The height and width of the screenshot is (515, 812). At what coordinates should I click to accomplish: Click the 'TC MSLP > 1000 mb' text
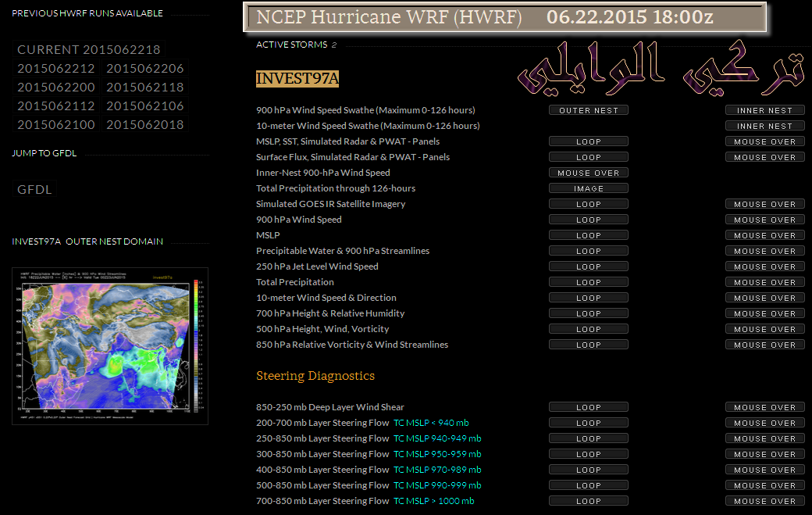pyautogui.click(x=433, y=501)
